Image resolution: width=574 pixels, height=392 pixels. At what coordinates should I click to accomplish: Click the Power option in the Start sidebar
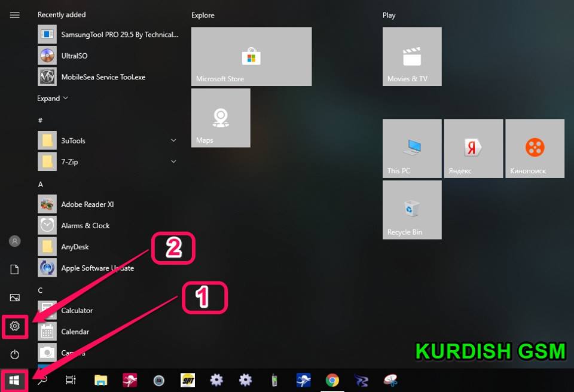click(15, 353)
